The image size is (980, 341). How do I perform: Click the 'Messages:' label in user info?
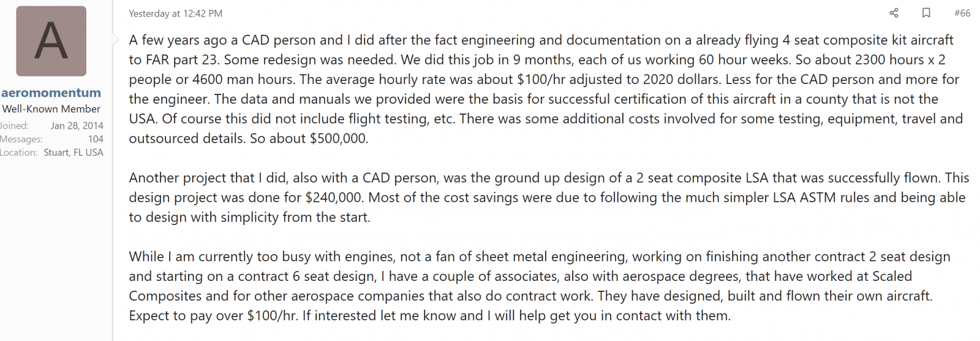pyautogui.click(x=21, y=139)
